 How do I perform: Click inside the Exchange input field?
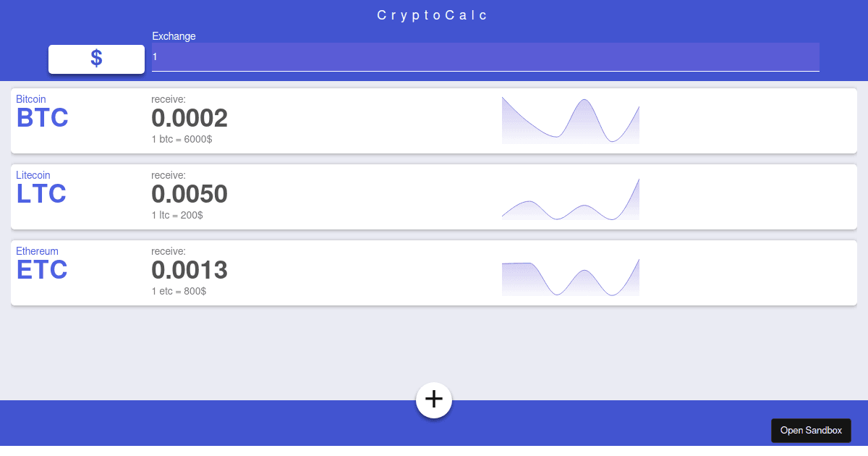[485, 57]
